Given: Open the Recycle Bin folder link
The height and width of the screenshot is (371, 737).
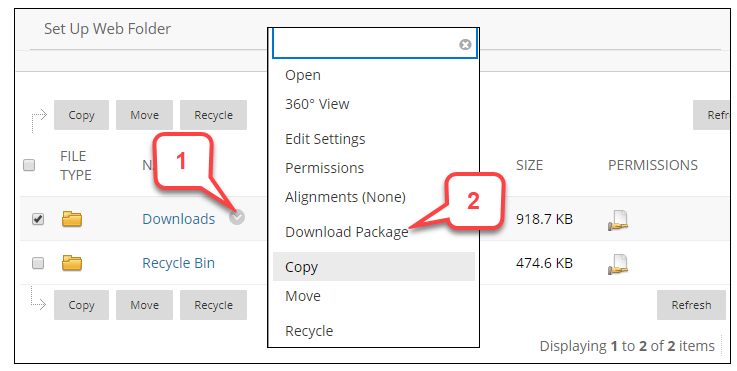Looking at the screenshot, I should point(179,263).
